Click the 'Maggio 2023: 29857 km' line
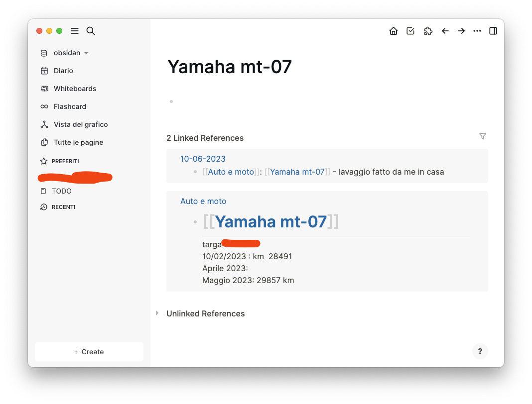The height and width of the screenshot is (404, 532). pos(248,280)
